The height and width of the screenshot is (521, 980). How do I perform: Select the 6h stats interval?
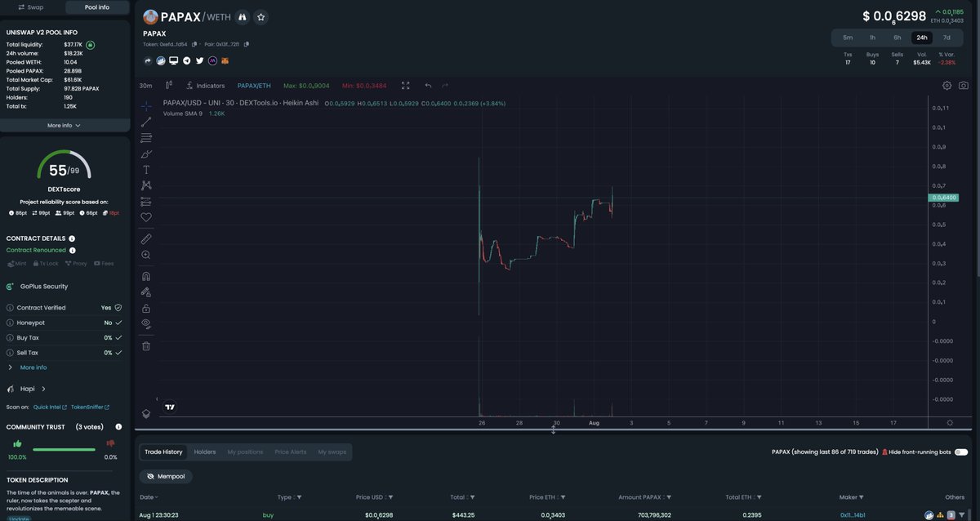898,38
